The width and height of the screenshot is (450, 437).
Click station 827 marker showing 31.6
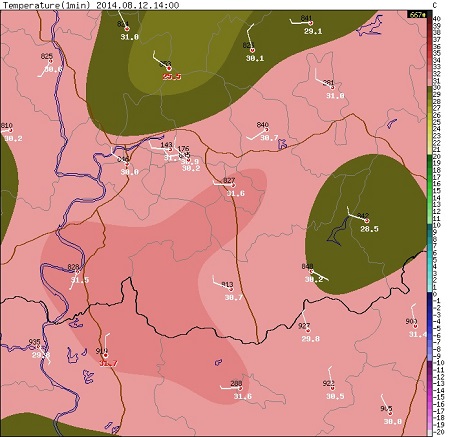[233, 185]
